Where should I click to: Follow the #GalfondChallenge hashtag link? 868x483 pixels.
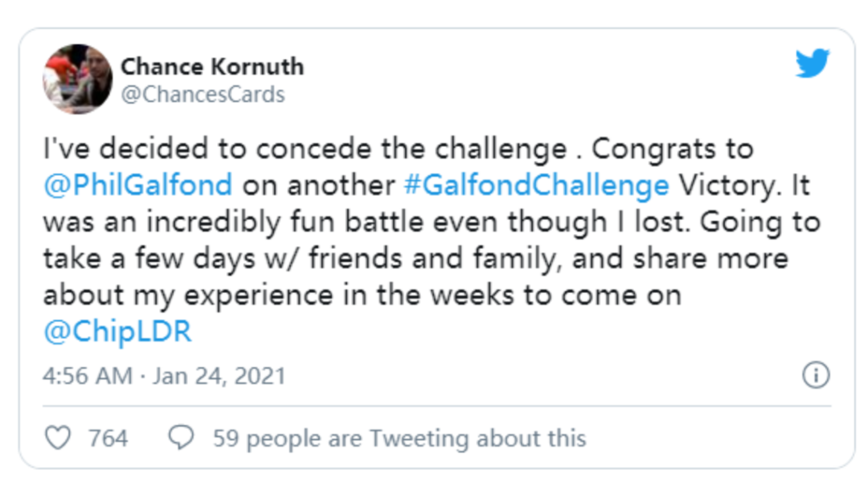(536, 186)
